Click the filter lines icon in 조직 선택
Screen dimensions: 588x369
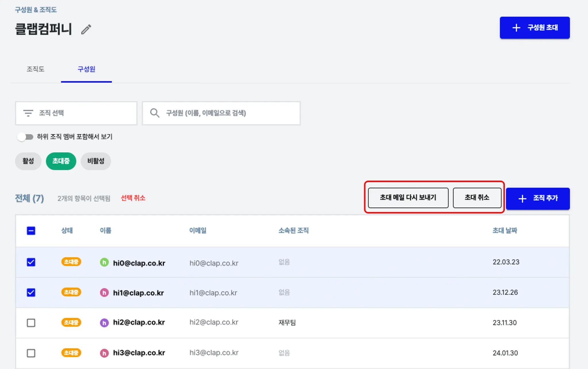(28, 113)
